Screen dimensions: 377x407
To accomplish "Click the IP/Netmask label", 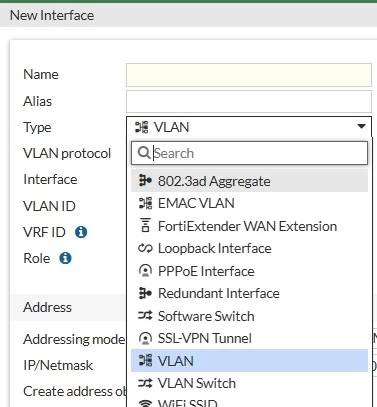I will pos(58,365).
